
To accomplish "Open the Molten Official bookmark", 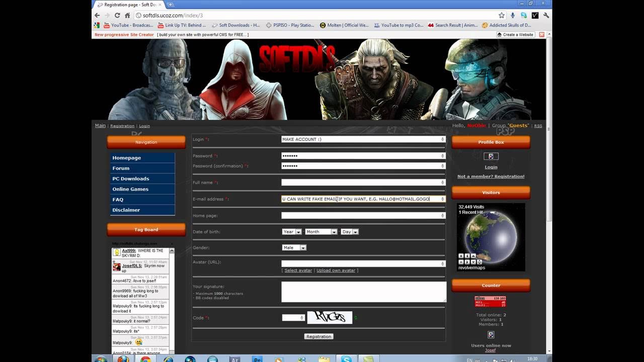I will point(344,25).
